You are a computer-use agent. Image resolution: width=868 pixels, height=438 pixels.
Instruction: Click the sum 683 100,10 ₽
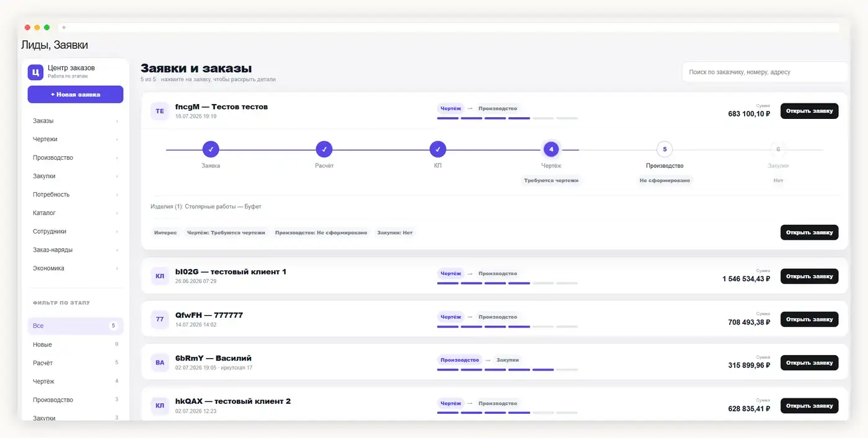(749, 114)
